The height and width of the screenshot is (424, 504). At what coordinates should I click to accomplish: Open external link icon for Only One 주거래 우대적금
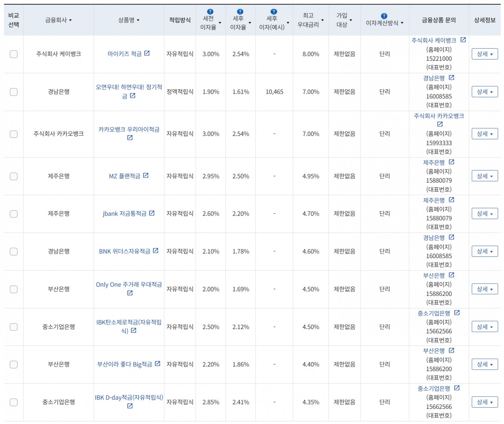click(x=130, y=293)
